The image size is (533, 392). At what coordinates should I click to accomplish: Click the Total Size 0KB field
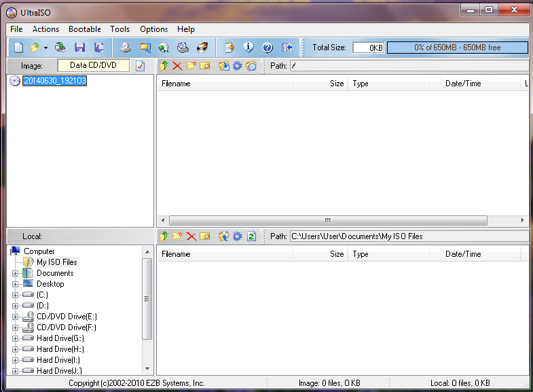[x=368, y=48]
